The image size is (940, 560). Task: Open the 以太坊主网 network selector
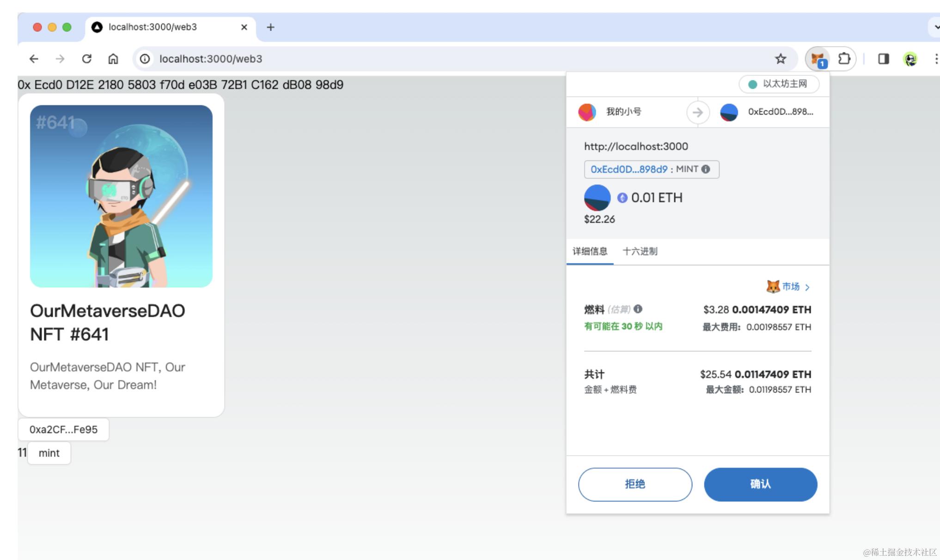pyautogui.click(x=779, y=84)
